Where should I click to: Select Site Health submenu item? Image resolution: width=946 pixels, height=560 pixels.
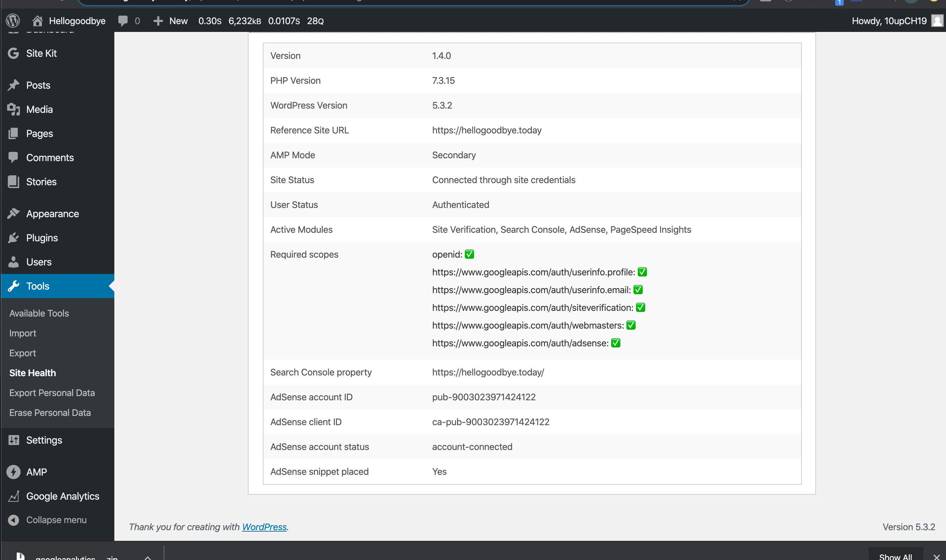point(32,373)
